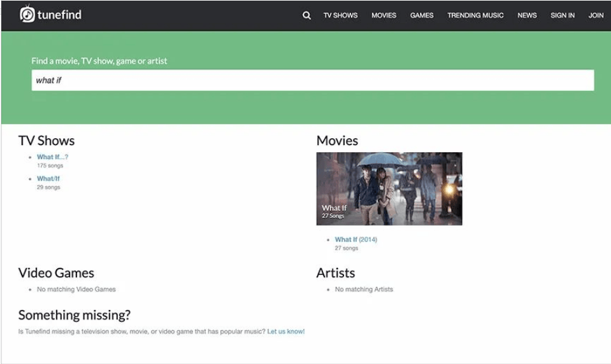This screenshot has height=364, width=611.
Task: Navigate to the NEWS section
Action: 527,15
